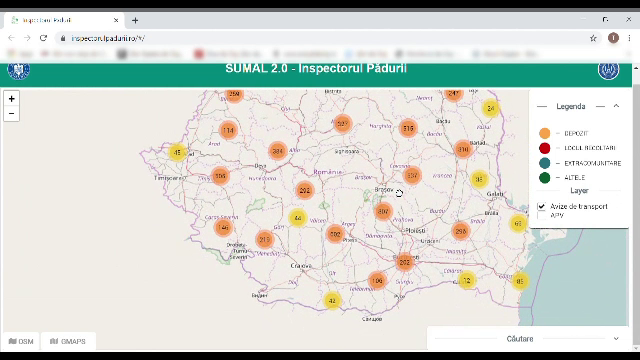Click the Căutare panel label
The width and height of the screenshot is (640, 360).
520,339
